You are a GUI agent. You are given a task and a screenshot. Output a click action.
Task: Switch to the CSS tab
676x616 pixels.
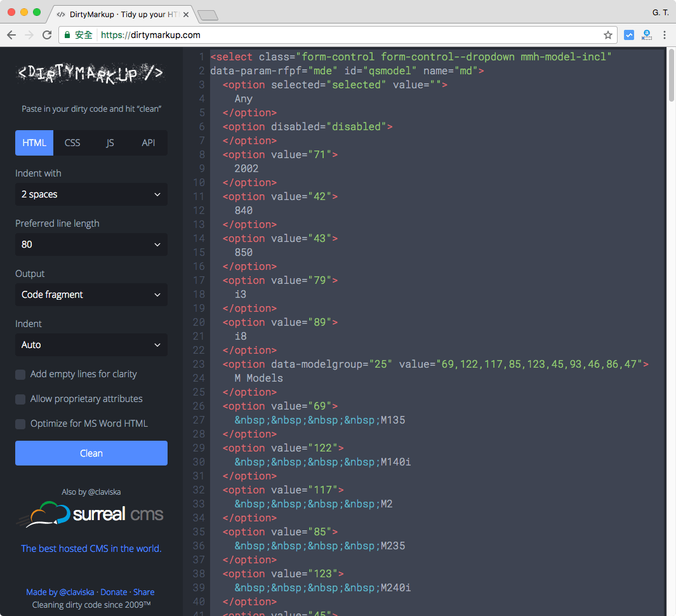click(x=72, y=143)
